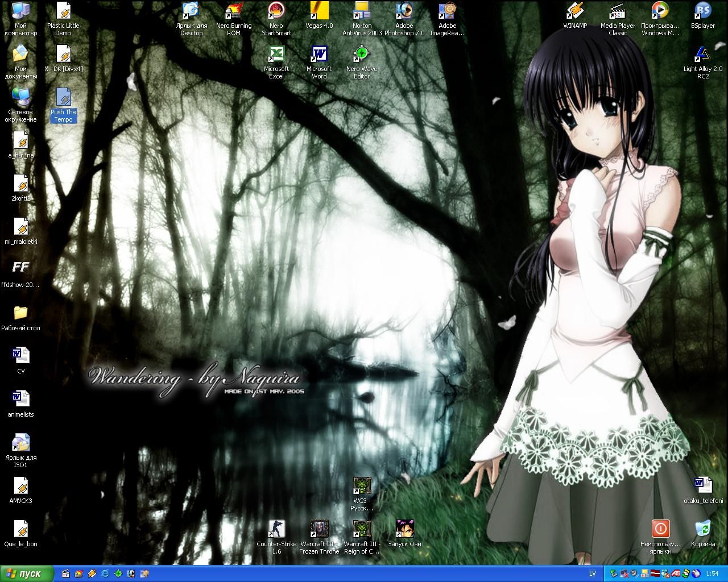The width and height of the screenshot is (728, 582).
Task: Open the 2kofti2 media file icon
Action: tap(20, 189)
